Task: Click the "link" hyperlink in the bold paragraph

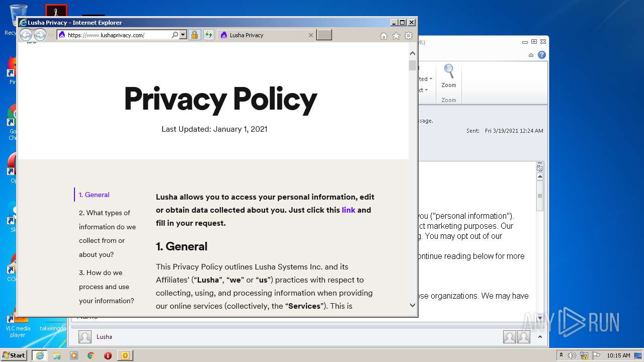Action: pyautogui.click(x=349, y=210)
